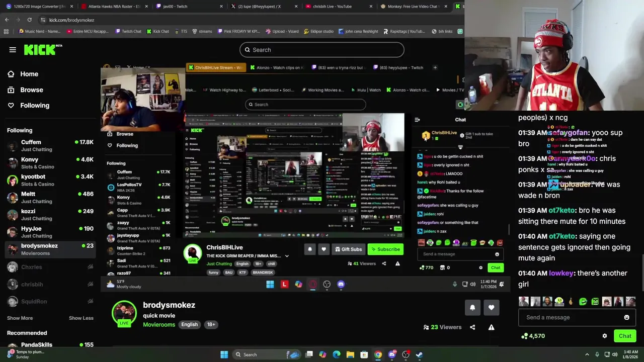
Task: Open OBS Studio from taskbar
Action: [406, 354]
